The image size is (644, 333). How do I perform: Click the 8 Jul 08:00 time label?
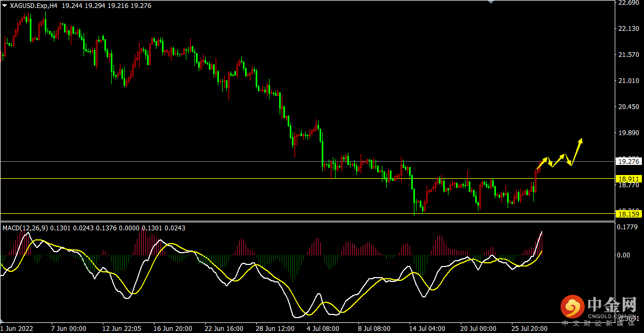click(x=375, y=329)
